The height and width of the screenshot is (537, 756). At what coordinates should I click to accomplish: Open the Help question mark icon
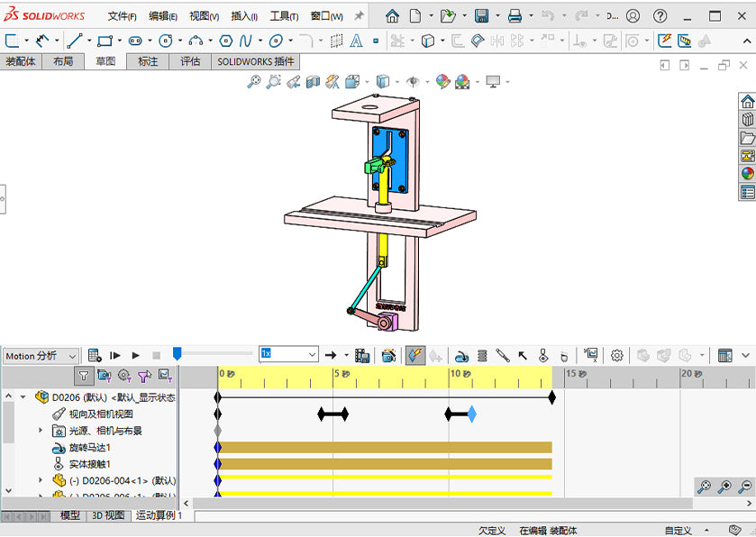tap(660, 16)
